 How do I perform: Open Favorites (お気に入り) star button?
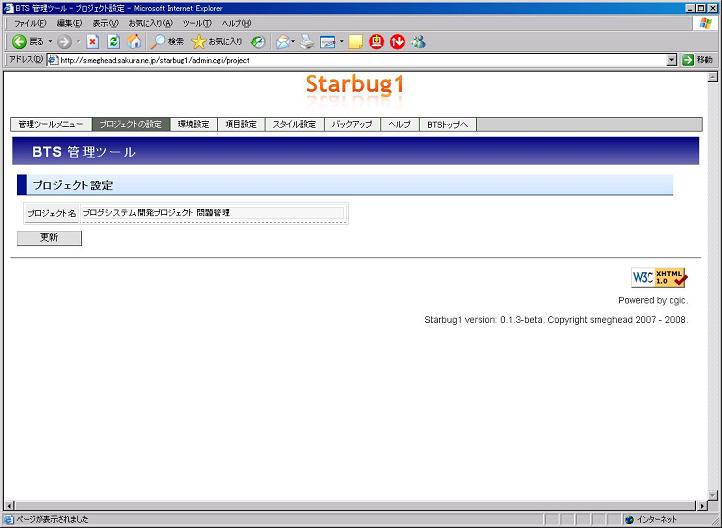point(217,42)
